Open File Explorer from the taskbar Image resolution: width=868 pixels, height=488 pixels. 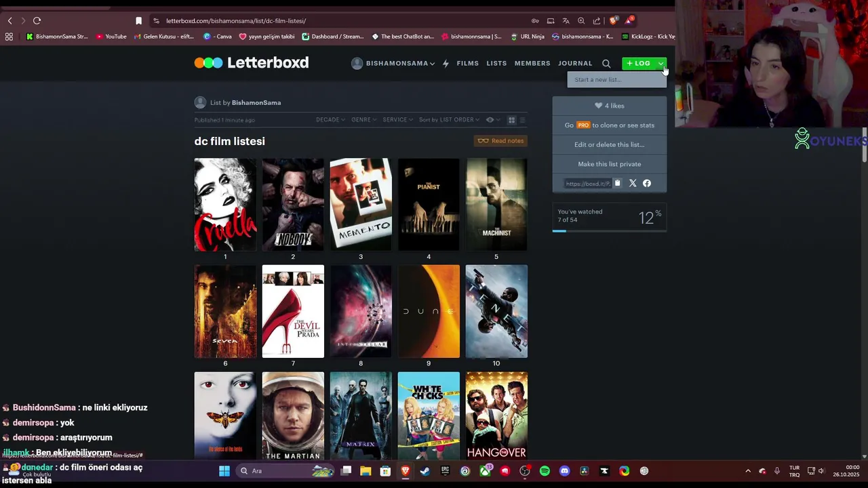pos(366,471)
